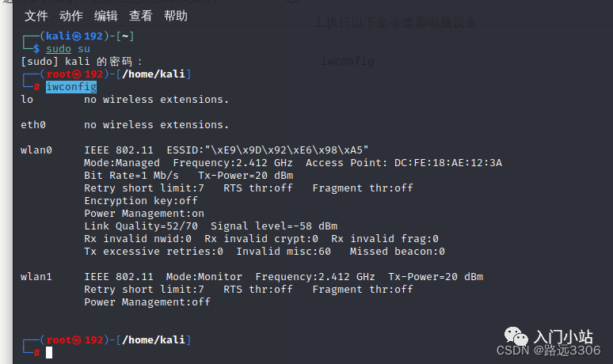The width and height of the screenshot is (613, 364).
Task: Click the Mode:Monitor text for wlan1
Action: tap(204, 277)
